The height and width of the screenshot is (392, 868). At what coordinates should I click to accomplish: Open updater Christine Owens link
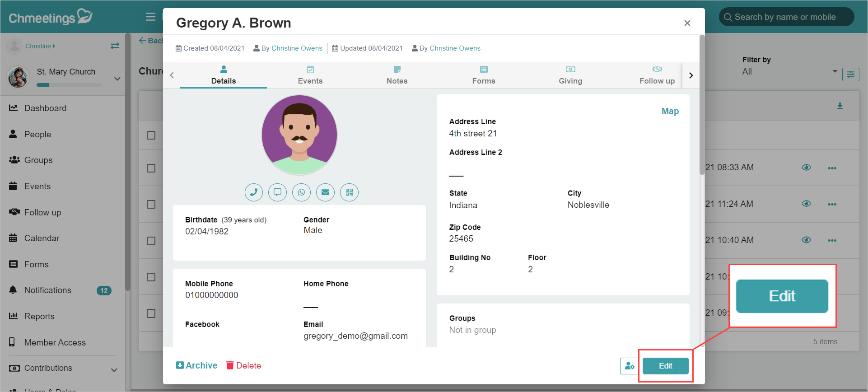point(455,48)
